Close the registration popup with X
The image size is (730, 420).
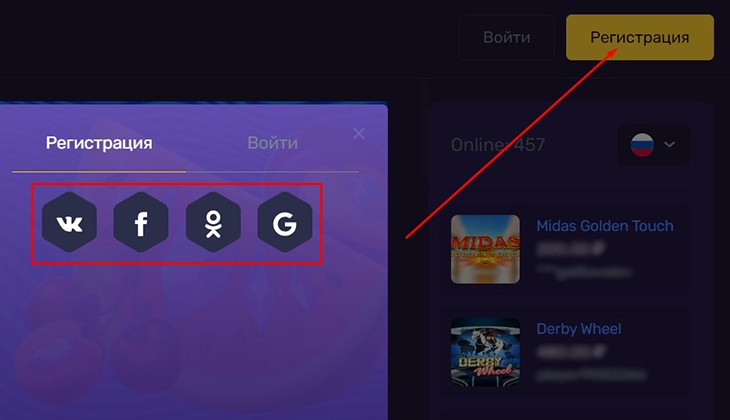tap(358, 134)
